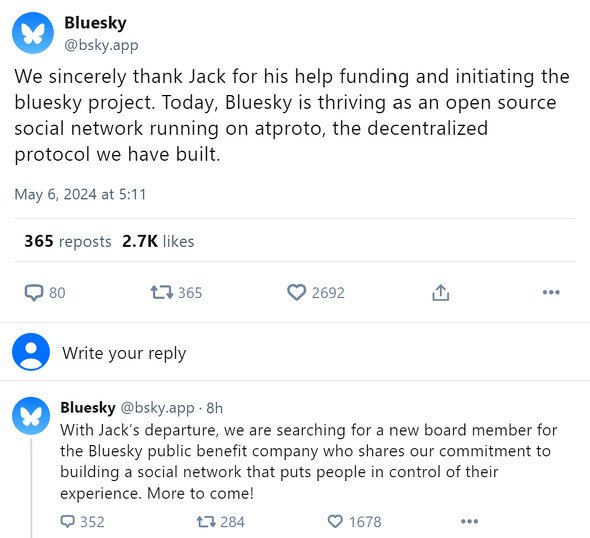590x538 pixels.
Task: Repost the main Bluesky post with 365 reposts
Action: click(176, 293)
